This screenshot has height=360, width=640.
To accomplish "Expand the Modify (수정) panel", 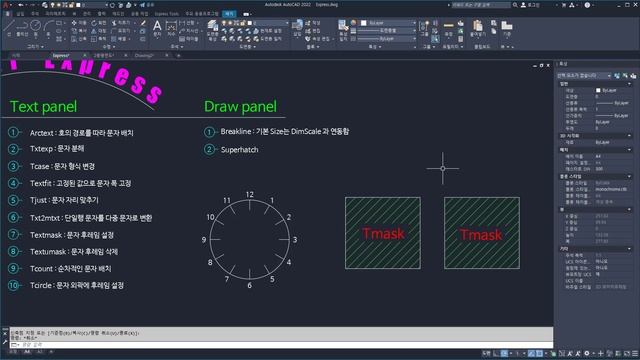I will 109,47.
